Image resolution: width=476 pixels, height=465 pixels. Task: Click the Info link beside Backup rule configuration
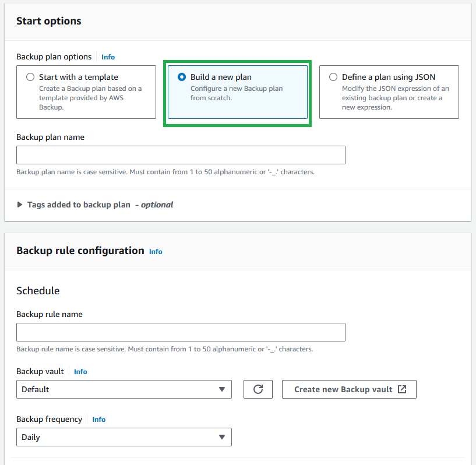(155, 252)
